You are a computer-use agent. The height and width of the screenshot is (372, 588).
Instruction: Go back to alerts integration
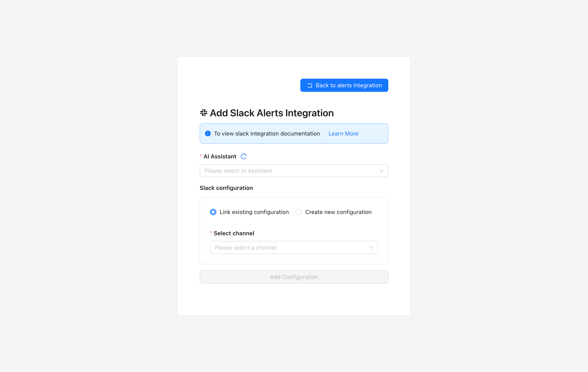tap(344, 85)
